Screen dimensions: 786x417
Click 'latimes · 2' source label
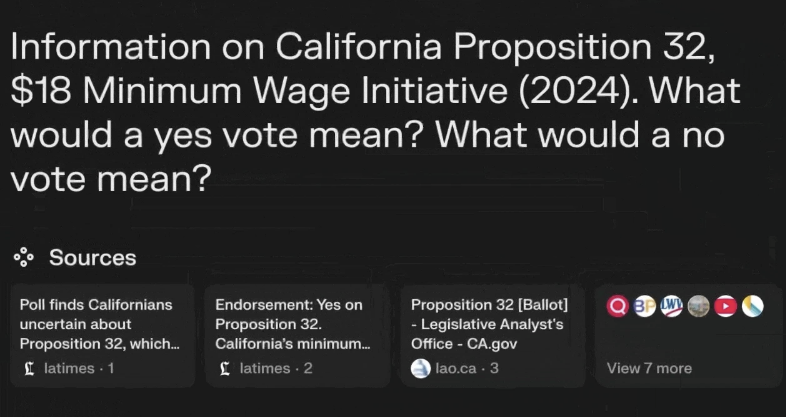click(x=276, y=368)
